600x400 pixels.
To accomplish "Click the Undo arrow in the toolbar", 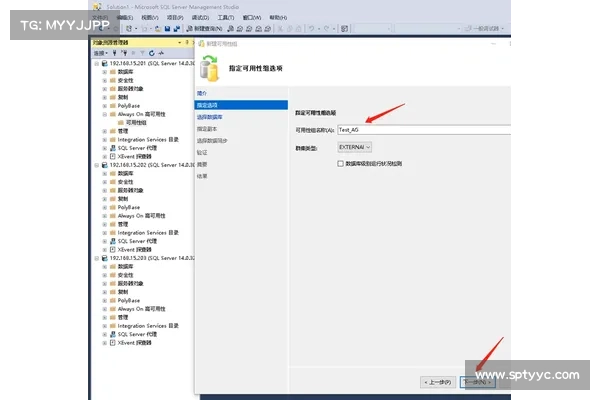I will click(311, 28).
